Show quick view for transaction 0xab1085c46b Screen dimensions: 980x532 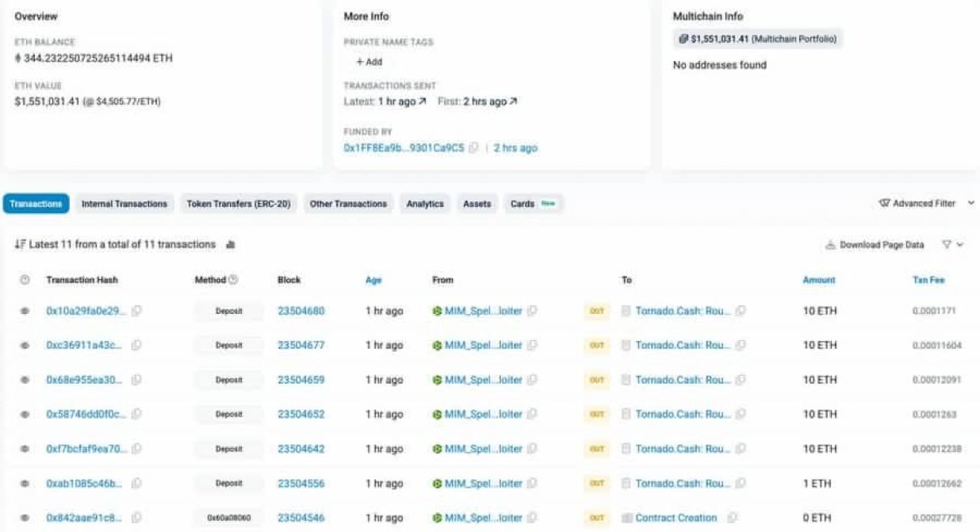[x=25, y=484]
